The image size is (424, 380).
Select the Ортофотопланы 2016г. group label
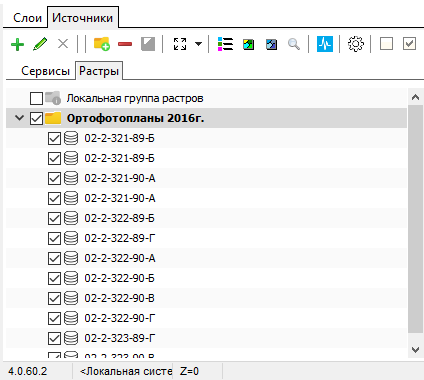click(135, 118)
